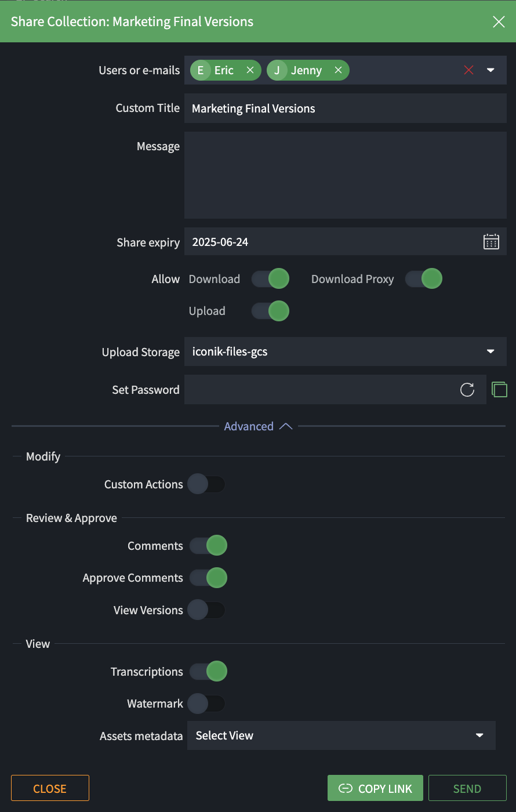
Task: Open the Select View dropdown for Assets metadata
Action: [x=479, y=735]
